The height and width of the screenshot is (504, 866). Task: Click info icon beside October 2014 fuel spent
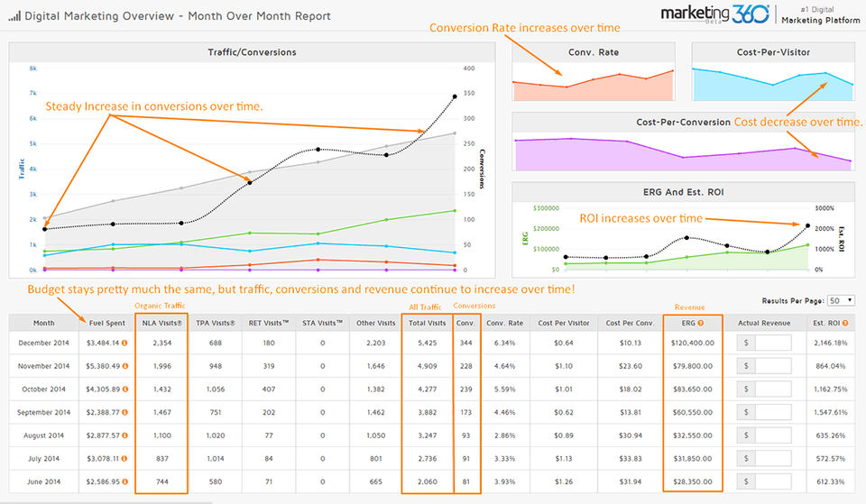click(125, 389)
